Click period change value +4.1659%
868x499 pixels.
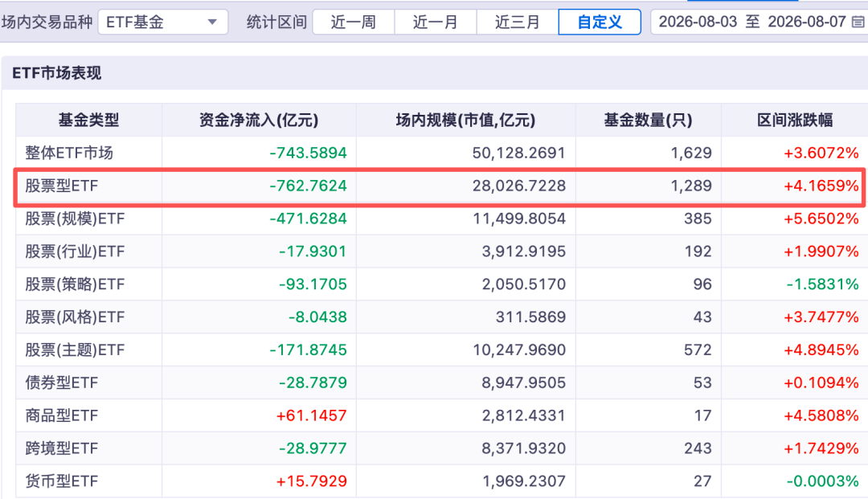pyautogui.click(x=821, y=186)
